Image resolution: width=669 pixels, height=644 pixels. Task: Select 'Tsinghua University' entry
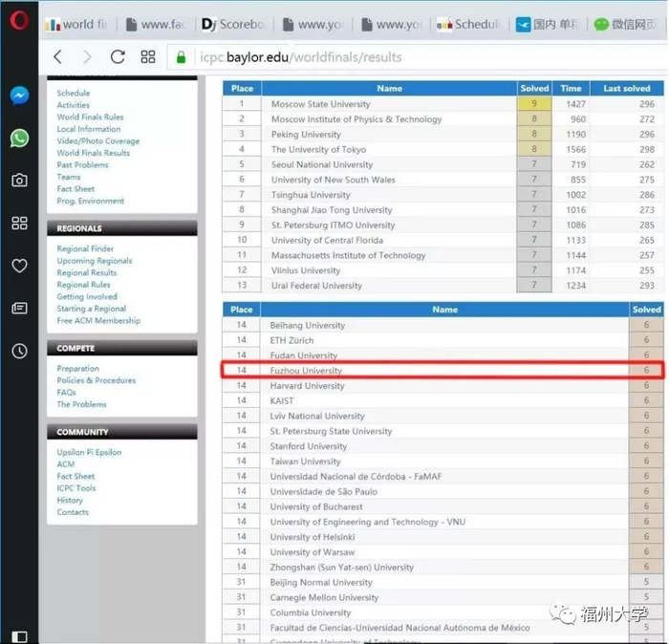click(311, 195)
